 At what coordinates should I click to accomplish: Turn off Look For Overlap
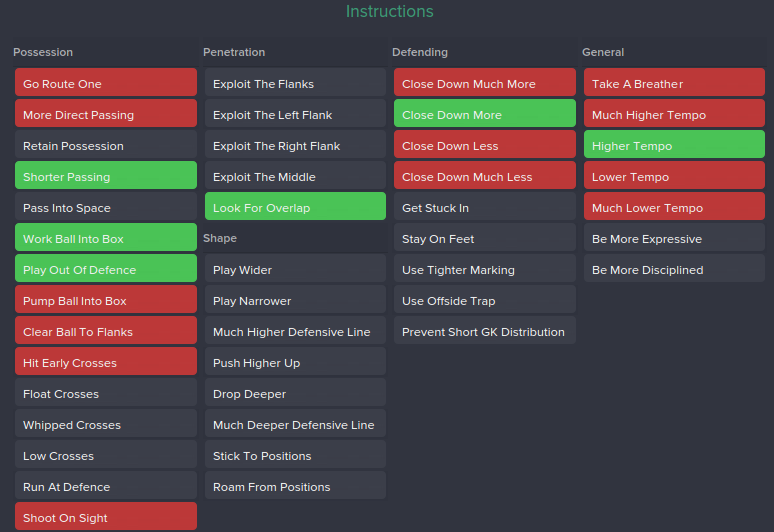point(295,206)
